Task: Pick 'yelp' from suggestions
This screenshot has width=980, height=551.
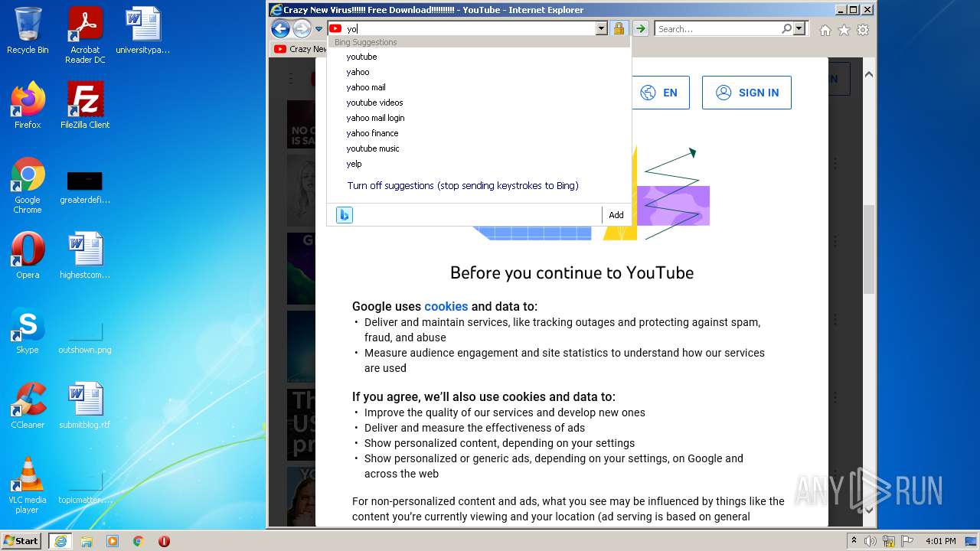Action: [479, 164]
